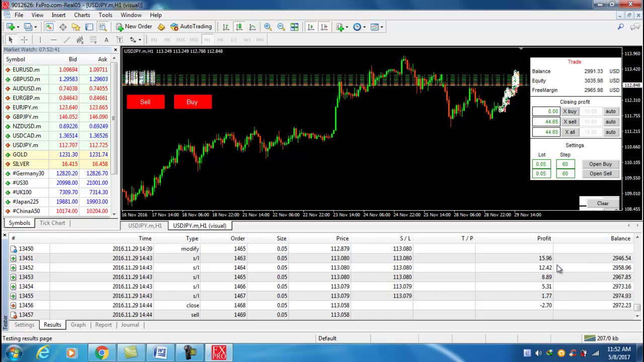Zoom out of the chart

click(281, 27)
